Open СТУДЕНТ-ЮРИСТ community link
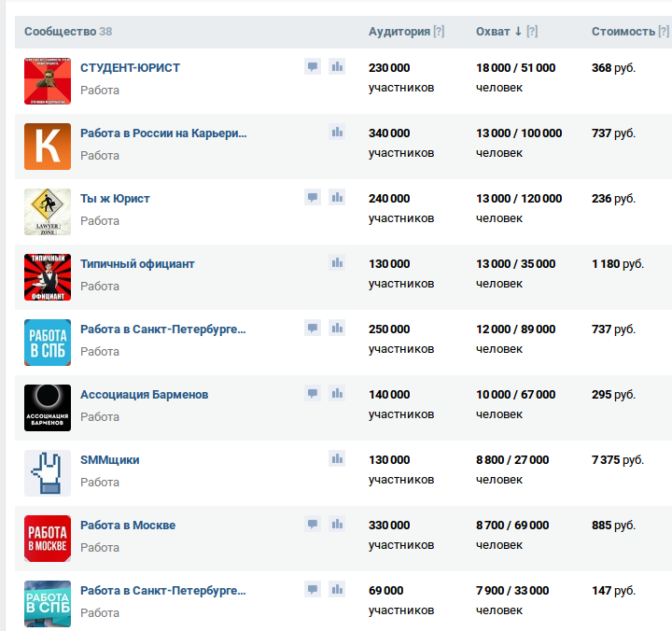 [x=130, y=68]
